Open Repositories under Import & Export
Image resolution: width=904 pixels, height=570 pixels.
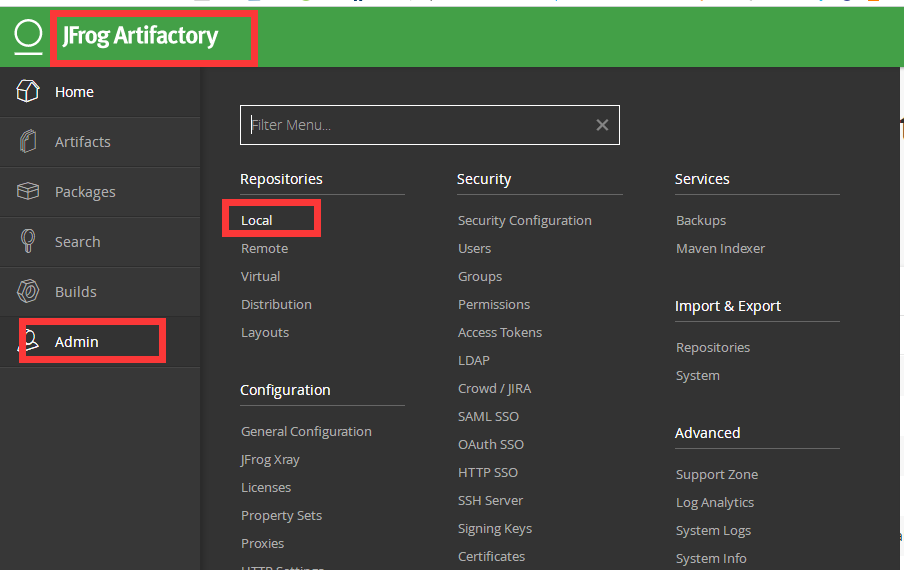click(x=713, y=348)
